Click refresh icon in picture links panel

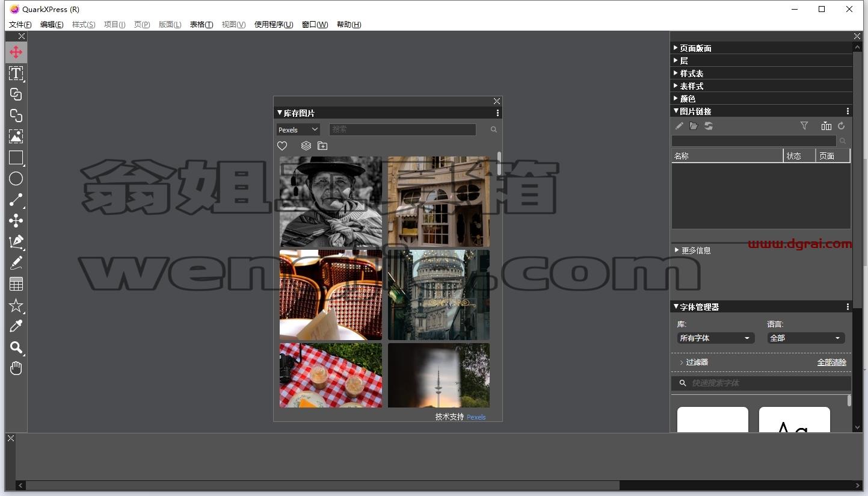pyautogui.click(x=841, y=126)
